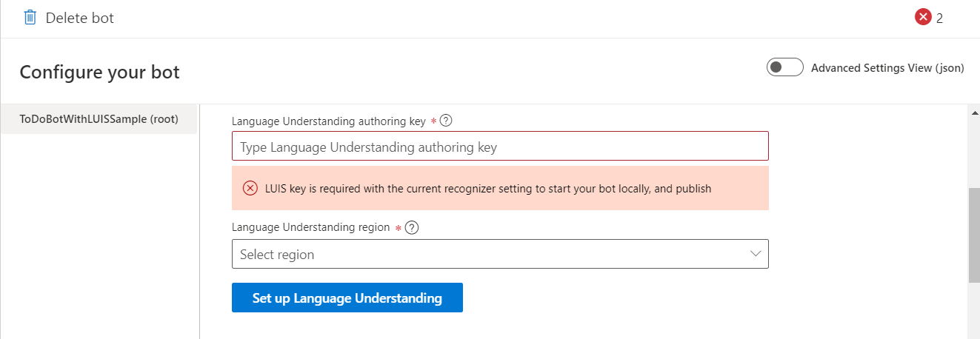Click the error icon in LUIS key message
This screenshot has height=339, width=980.
(250, 188)
